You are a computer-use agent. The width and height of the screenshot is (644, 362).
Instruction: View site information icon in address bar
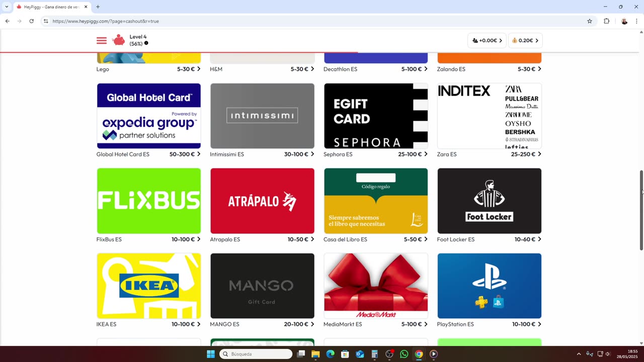click(46, 21)
